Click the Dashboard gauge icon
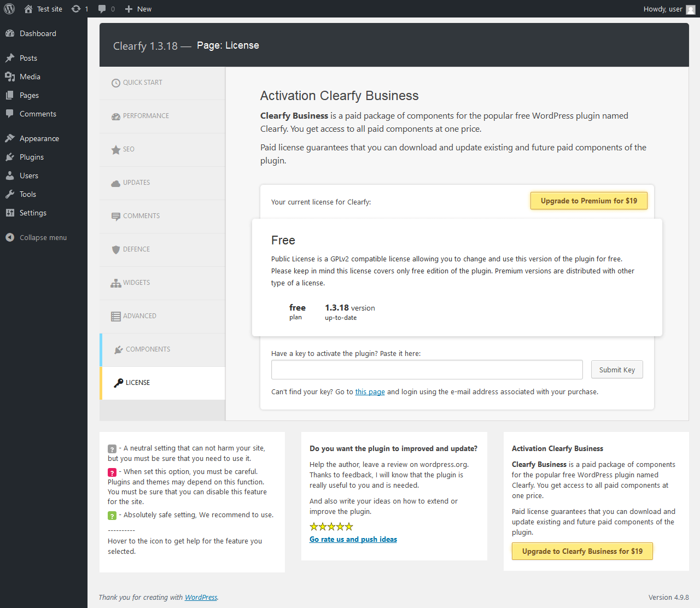This screenshot has height=608, width=700. pyautogui.click(x=10, y=33)
